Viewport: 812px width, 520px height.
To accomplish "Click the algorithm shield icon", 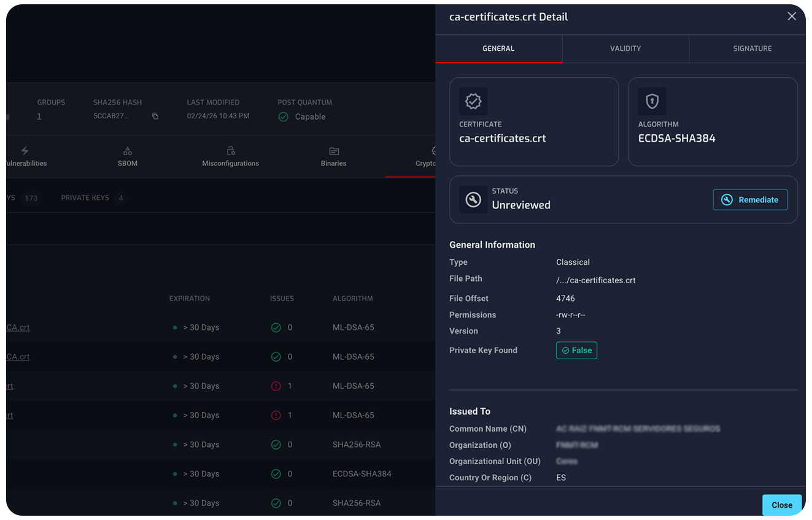I will (x=652, y=102).
